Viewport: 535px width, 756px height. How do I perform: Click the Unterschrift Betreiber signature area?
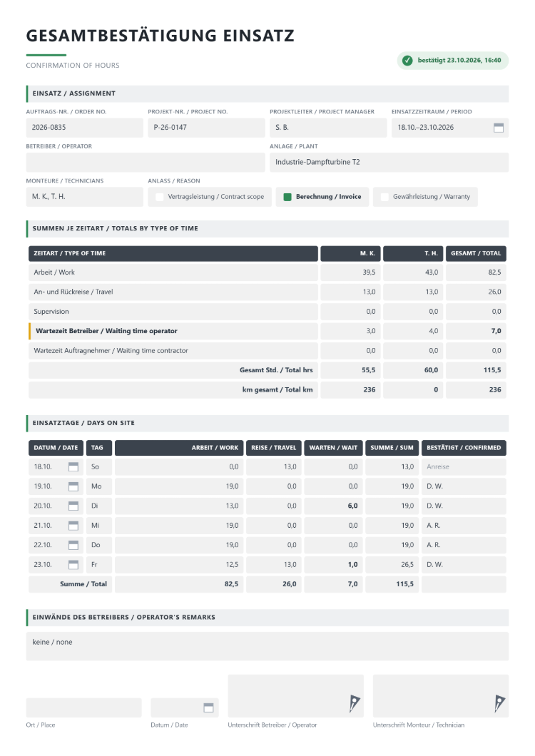296,695
